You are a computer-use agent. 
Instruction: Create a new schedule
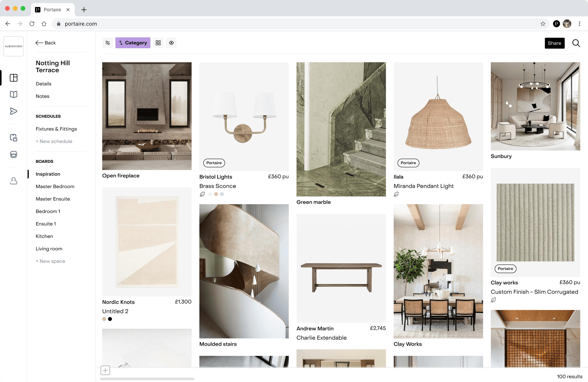54,141
